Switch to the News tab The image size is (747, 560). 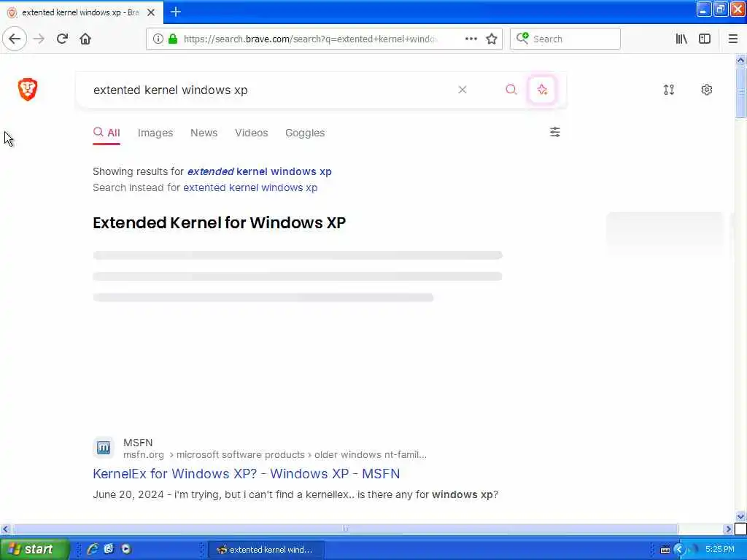click(204, 133)
